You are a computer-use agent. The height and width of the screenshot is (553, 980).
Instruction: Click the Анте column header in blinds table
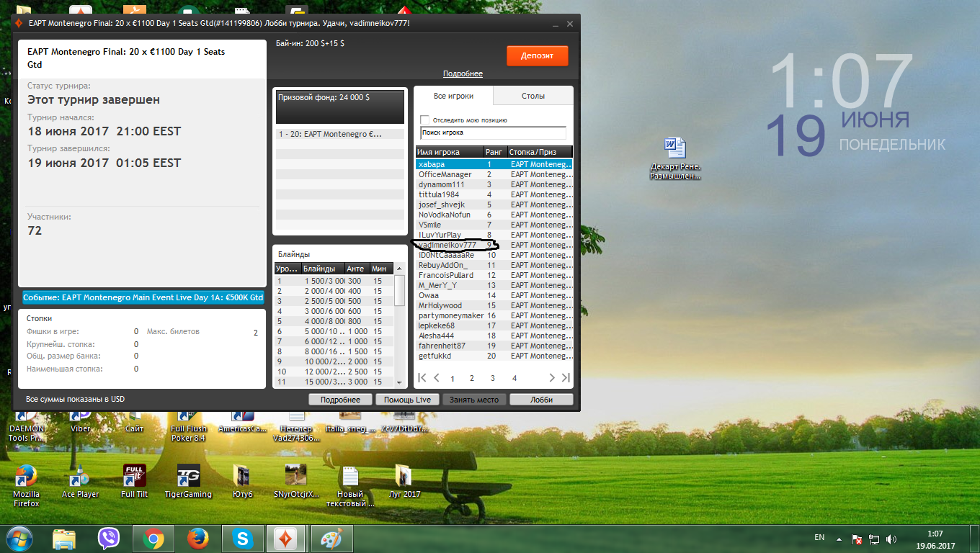pyautogui.click(x=357, y=269)
